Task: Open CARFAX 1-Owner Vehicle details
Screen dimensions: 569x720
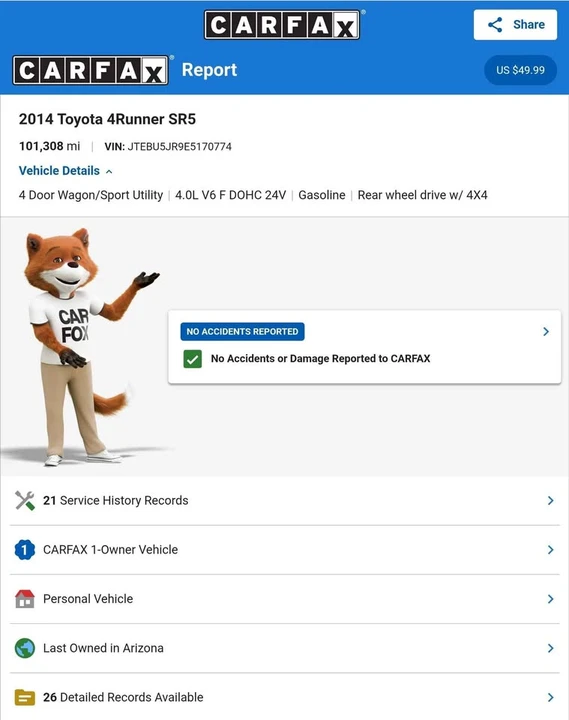Action: pos(285,550)
